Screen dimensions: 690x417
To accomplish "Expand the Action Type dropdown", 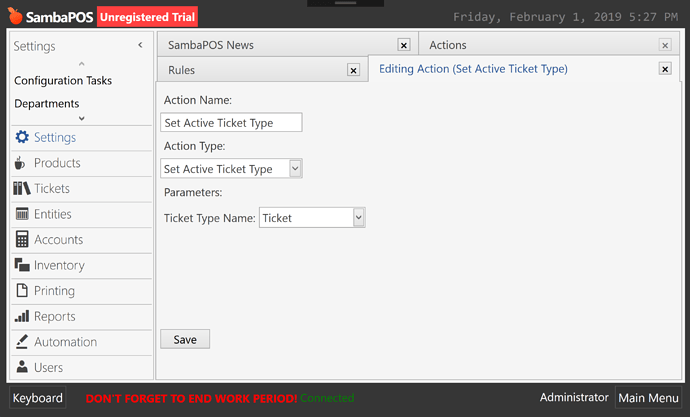I will [x=295, y=168].
